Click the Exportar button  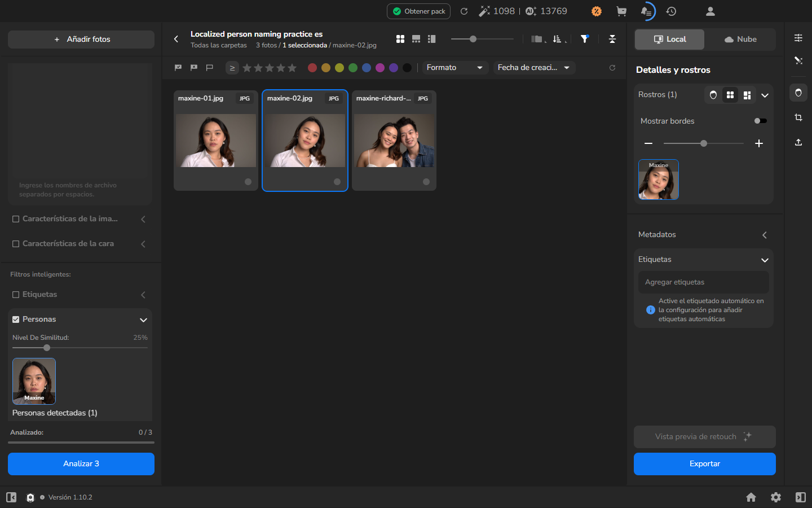(x=705, y=464)
